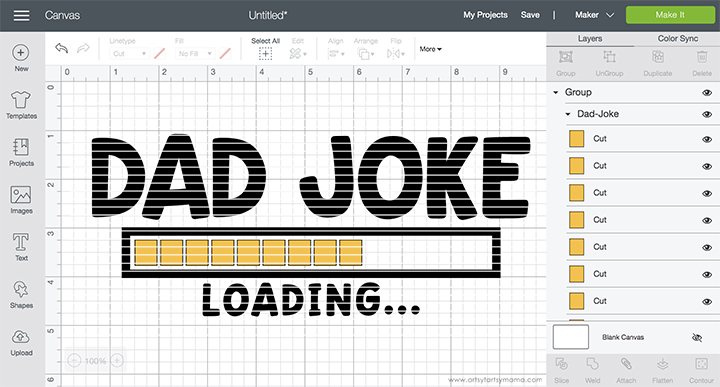720x387 pixels.
Task: Open the Flip options
Action: [x=396, y=49]
